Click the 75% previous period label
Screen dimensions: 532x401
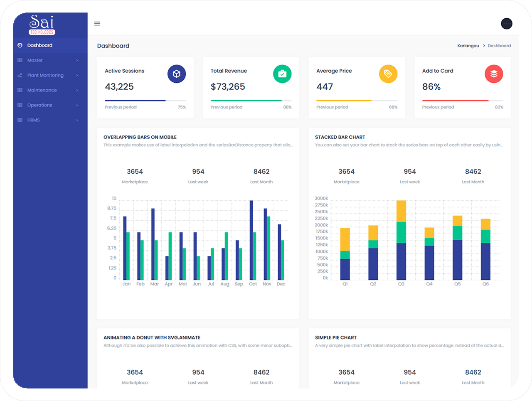(x=182, y=107)
